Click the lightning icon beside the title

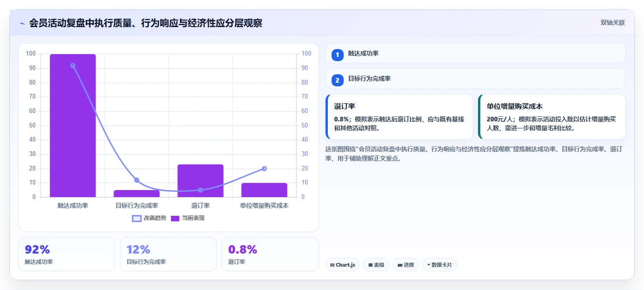[x=22, y=23]
